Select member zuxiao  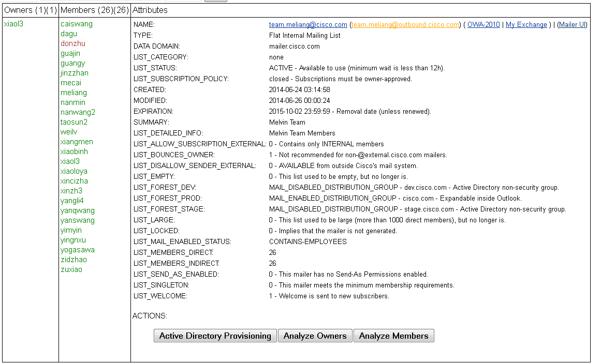[x=71, y=269]
